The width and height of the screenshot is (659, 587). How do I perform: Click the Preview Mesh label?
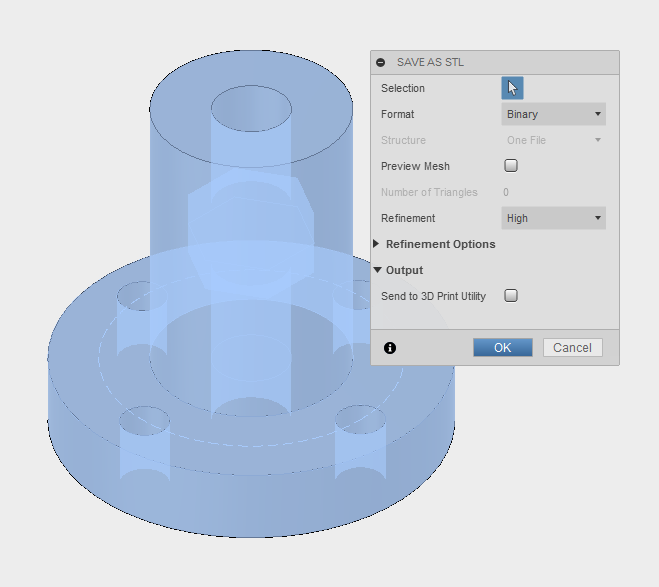(x=415, y=166)
